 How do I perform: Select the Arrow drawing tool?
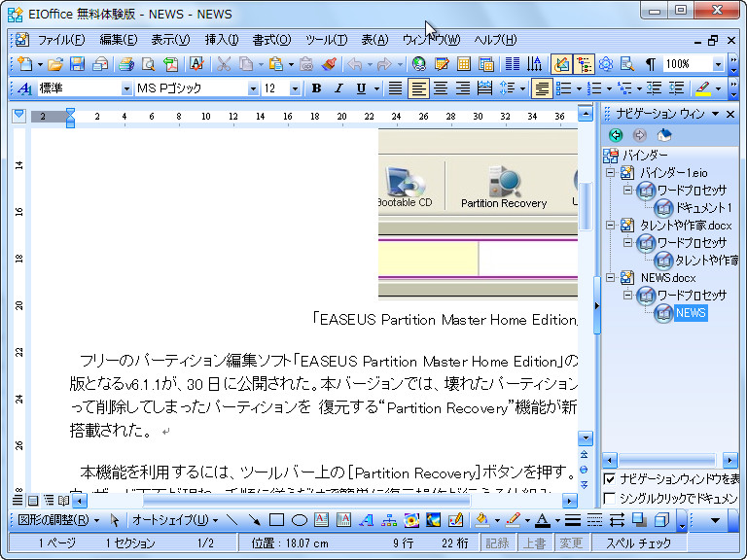tap(254, 520)
